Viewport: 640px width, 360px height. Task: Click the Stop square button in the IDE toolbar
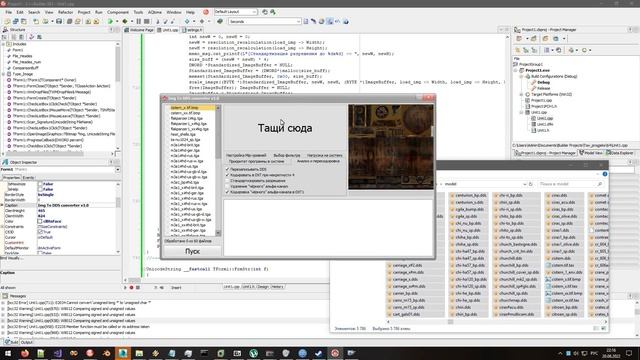point(147,21)
